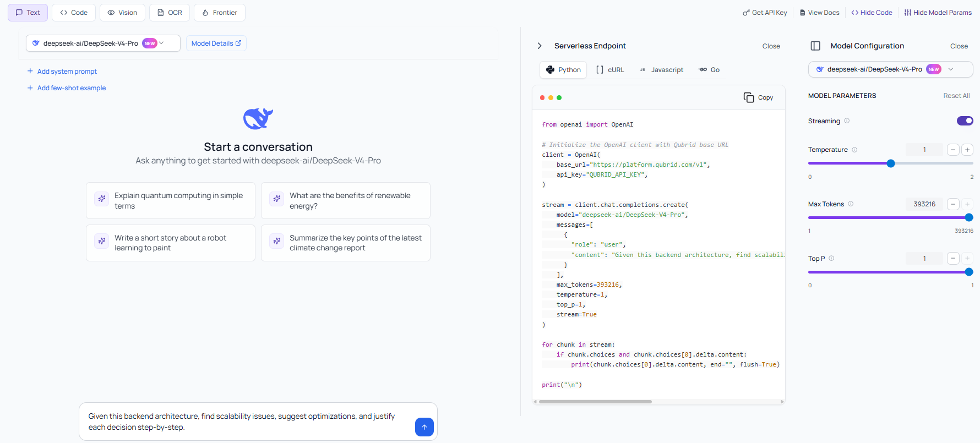Click the Temperature value field
The height and width of the screenshot is (443, 980).
[x=925, y=150]
